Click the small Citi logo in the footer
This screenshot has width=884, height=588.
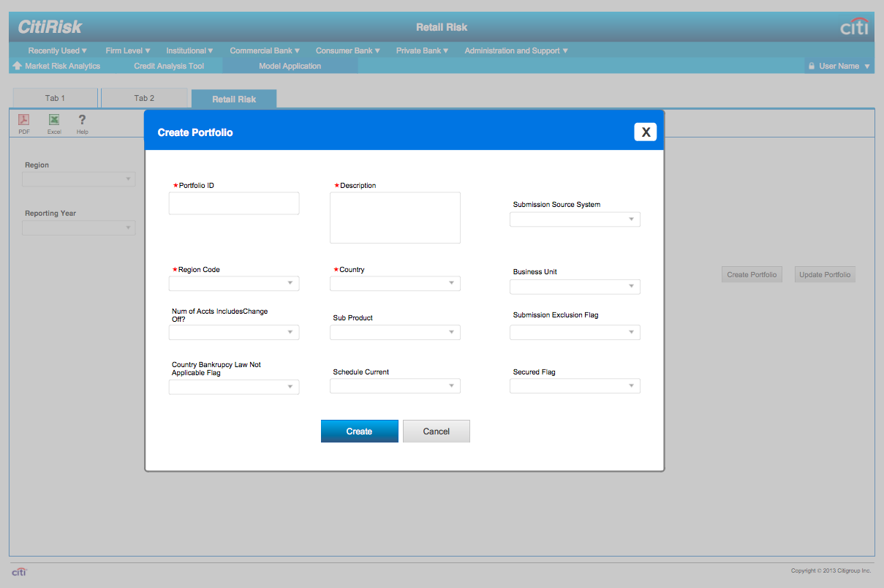[19, 572]
